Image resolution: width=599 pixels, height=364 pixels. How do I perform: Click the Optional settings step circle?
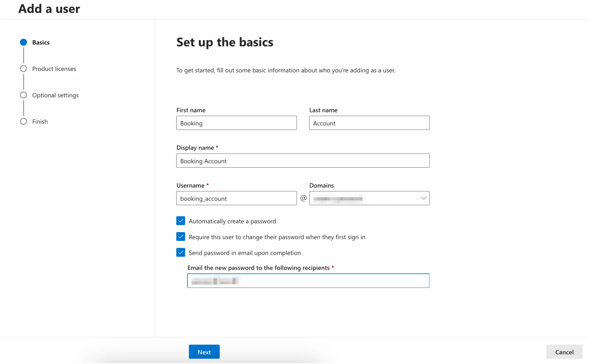pyautogui.click(x=23, y=95)
